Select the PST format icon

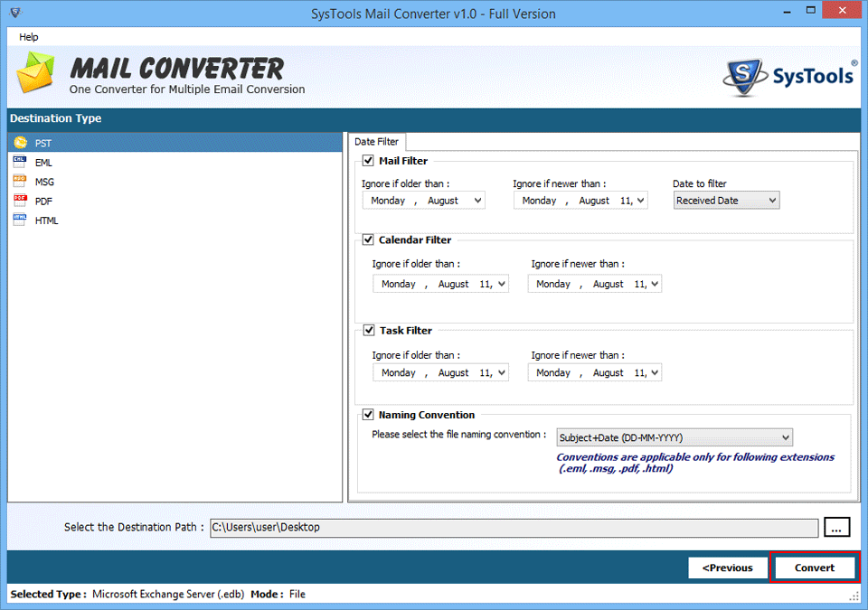tap(20, 143)
